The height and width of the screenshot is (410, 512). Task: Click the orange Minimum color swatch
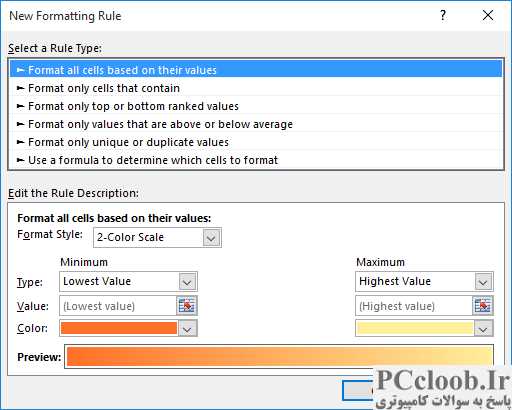119,328
